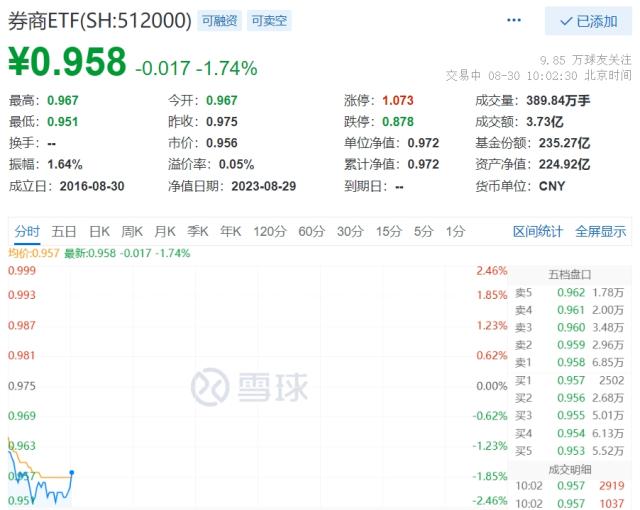
Task: Click the 券商ETF(SH:512000) title
Action: point(100,21)
